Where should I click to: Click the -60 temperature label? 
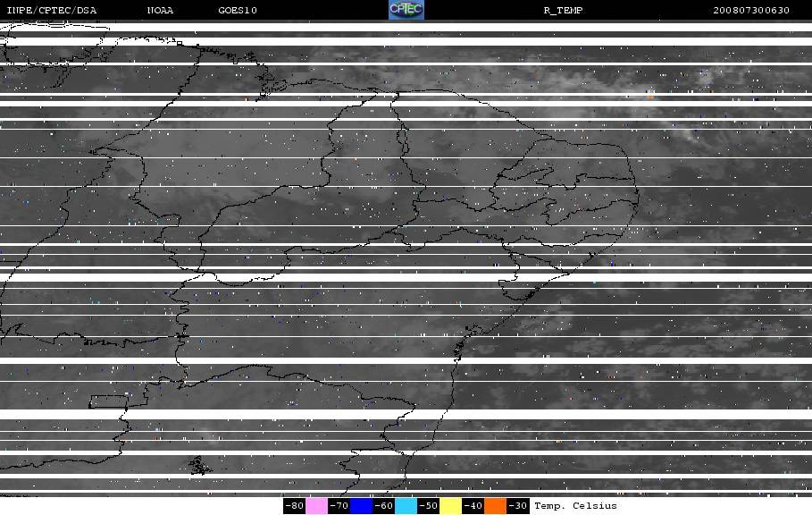tap(383, 506)
